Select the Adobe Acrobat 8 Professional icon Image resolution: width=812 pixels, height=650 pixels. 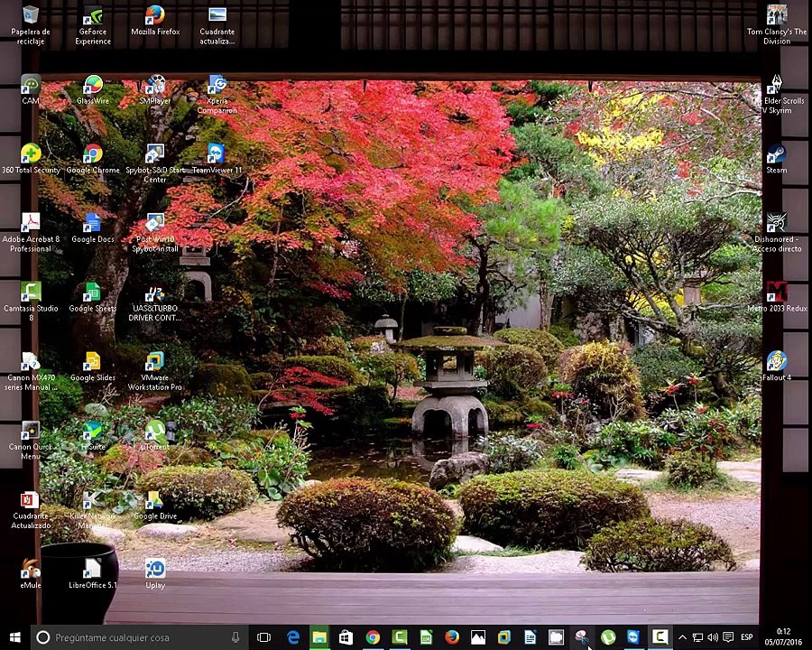click(x=31, y=224)
